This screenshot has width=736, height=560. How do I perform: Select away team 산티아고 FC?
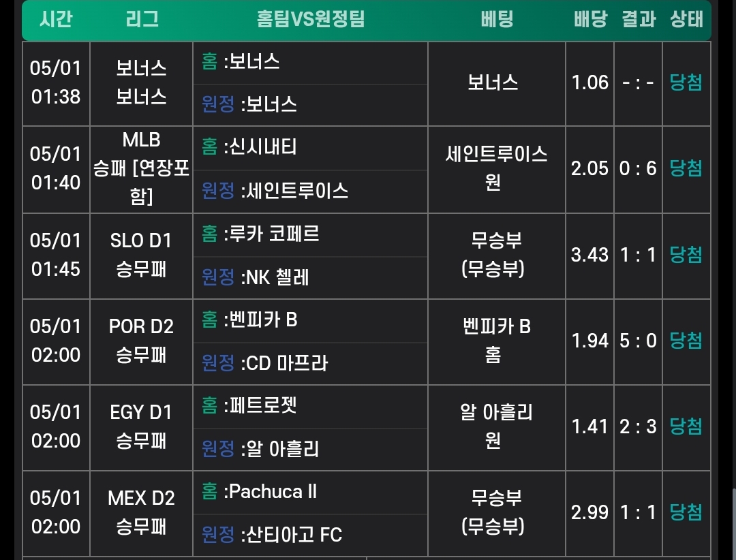tap(292, 535)
